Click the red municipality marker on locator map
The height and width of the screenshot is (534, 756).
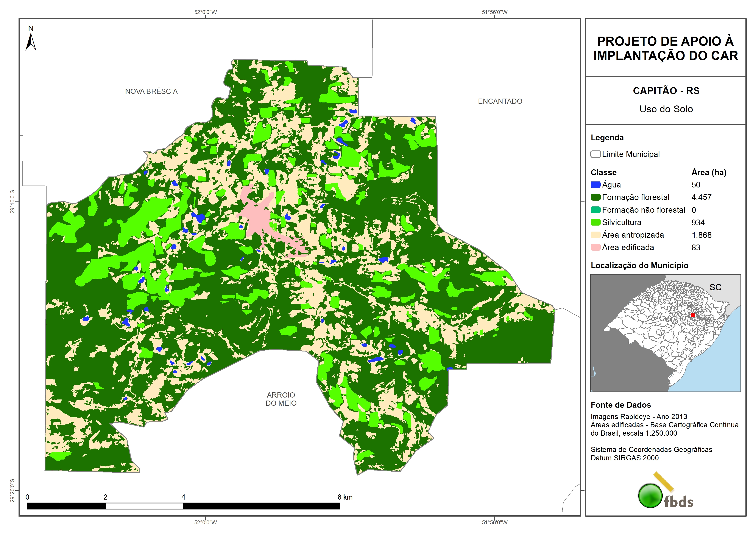coord(692,315)
